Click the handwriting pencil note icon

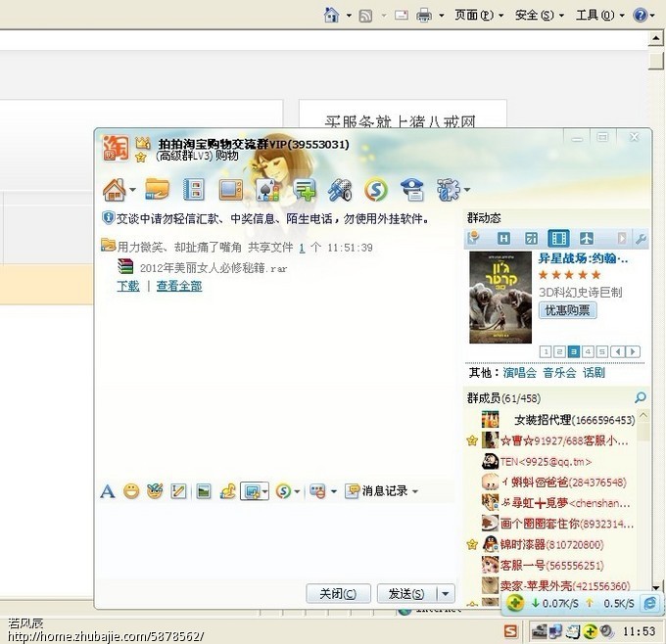pyautogui.click(x=178, y=491)
